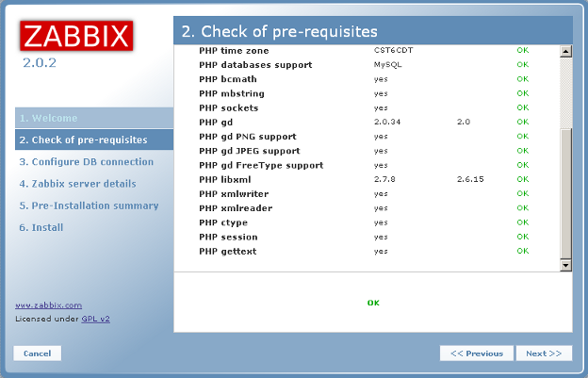
Task: Go back with the << Previous button
Action: [x=476, y=353]
